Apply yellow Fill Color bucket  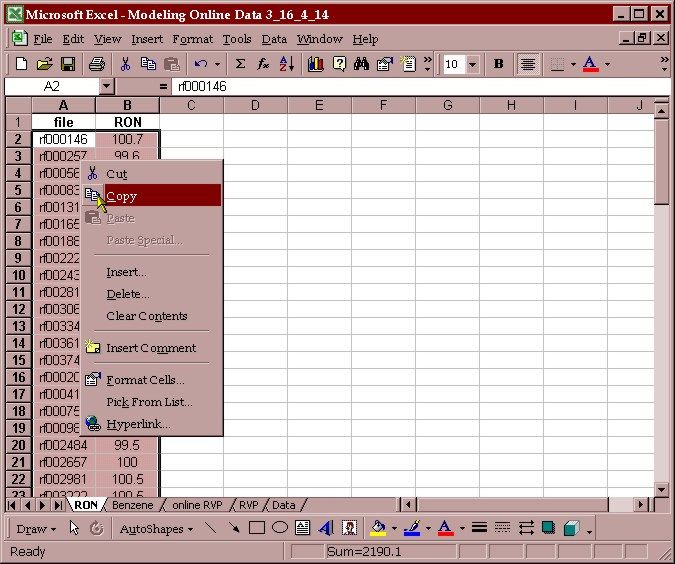click(378, 528)
